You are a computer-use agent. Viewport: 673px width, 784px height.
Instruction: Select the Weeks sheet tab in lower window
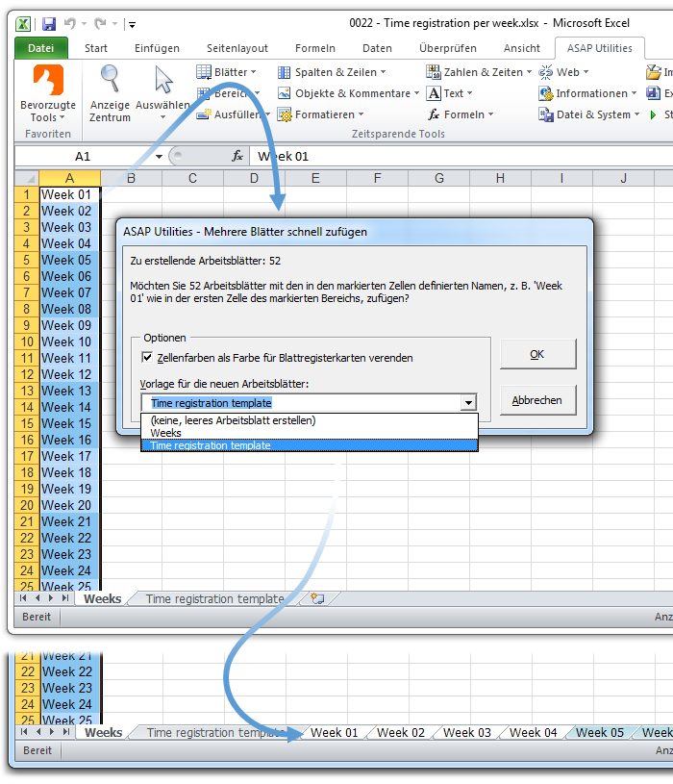[x=104, y=732]
